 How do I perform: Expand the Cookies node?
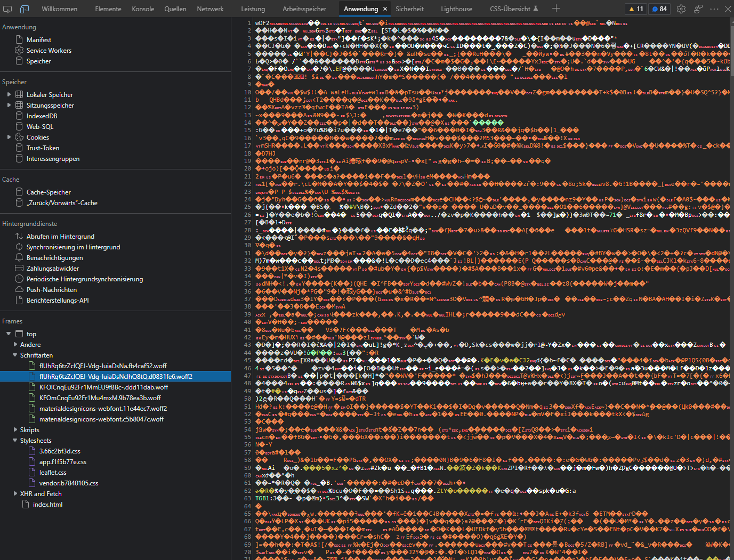9,137
